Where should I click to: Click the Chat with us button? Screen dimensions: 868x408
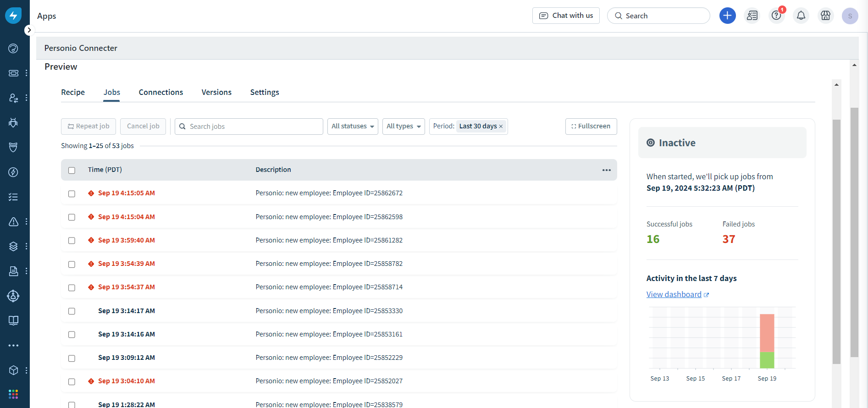566,16
